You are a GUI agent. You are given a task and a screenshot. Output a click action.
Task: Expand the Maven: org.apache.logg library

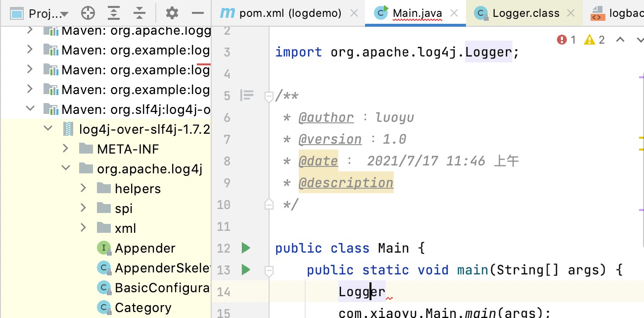(x=30, y=30)
